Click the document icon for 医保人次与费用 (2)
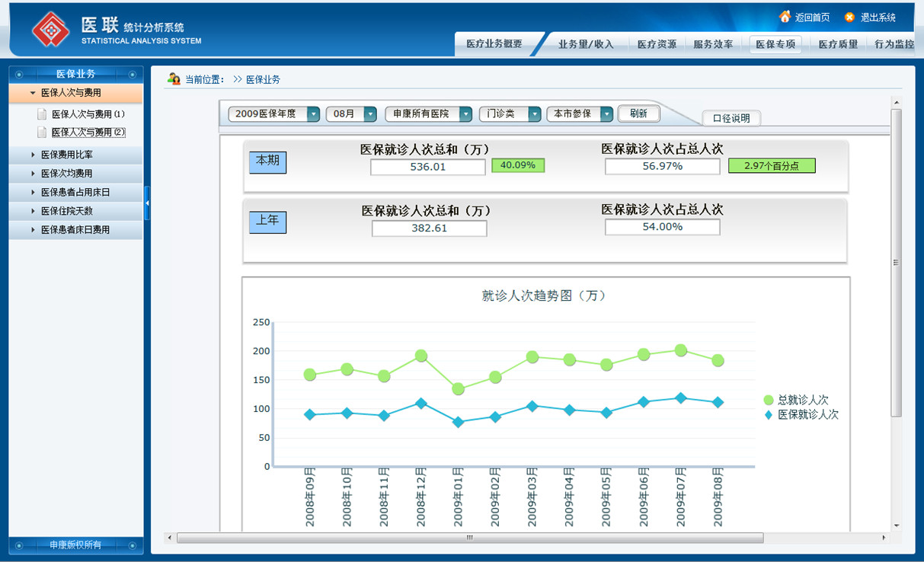This screenshot has height=562, width=924. [43, 133]
